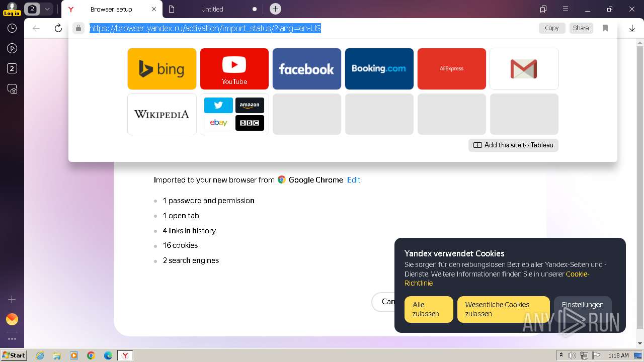
Task: Open History from the sidebar clock icon
Action: tap(12, 29)
